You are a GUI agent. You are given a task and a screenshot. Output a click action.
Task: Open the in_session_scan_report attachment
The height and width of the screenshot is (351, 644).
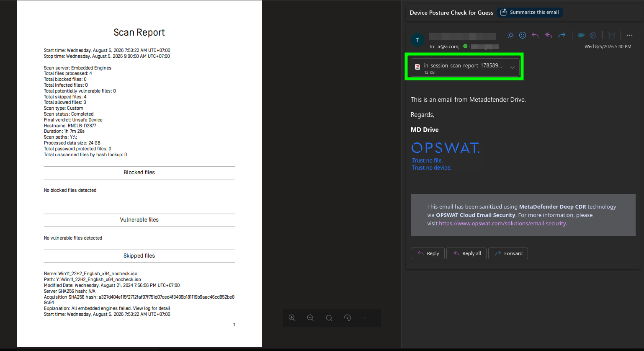click(x=465, y=67)
